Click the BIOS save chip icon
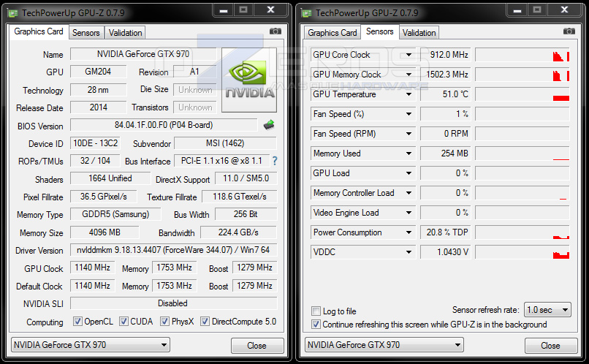This screenshot has height=364, width=589. (x=269, y=125)
